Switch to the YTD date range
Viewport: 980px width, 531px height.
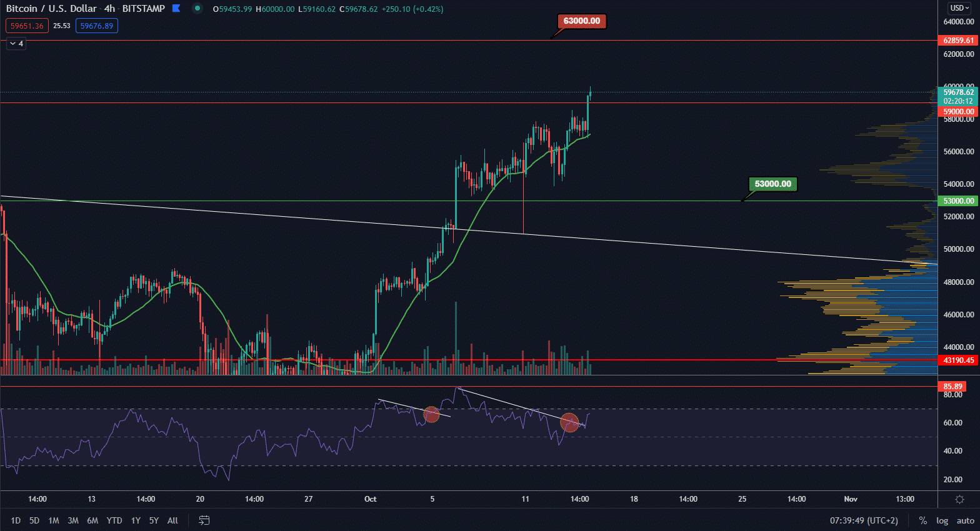coord(114,520)
